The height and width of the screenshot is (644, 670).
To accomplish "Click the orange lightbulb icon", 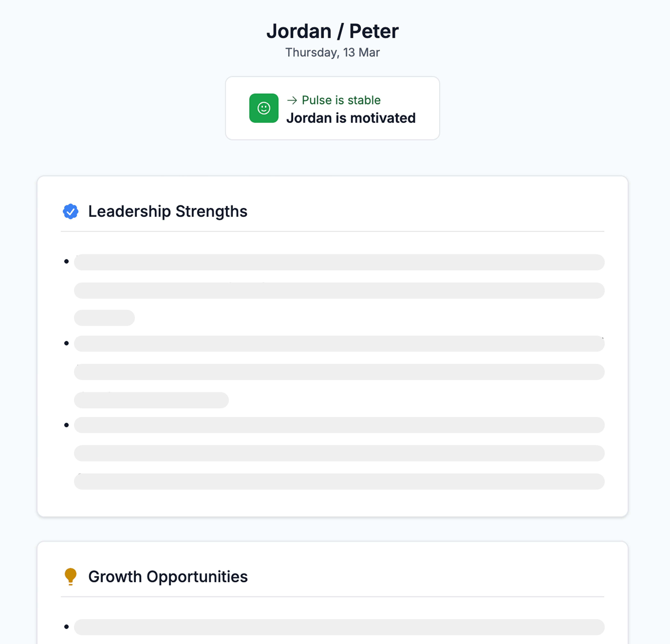I will pyautogui.click(x=70, y=576).
